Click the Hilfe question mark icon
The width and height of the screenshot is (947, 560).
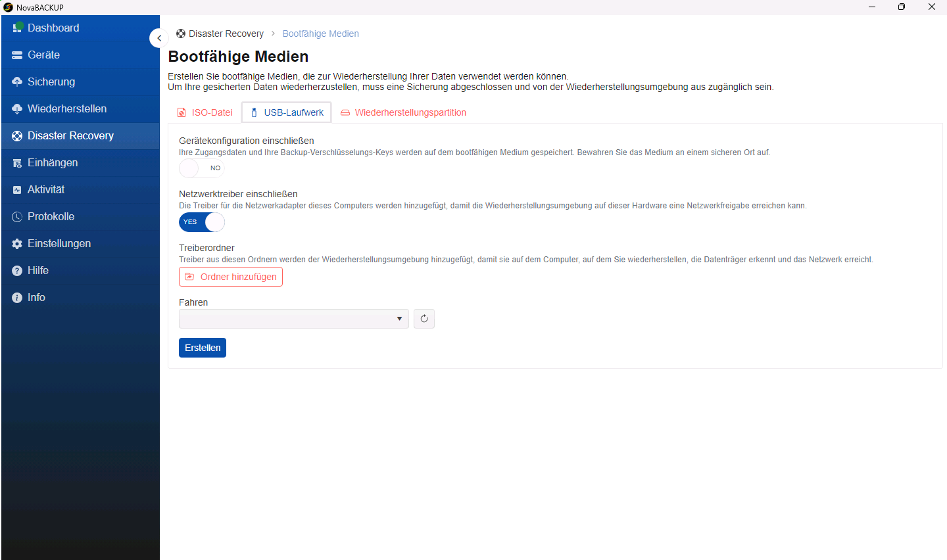(x=17, y=271)
